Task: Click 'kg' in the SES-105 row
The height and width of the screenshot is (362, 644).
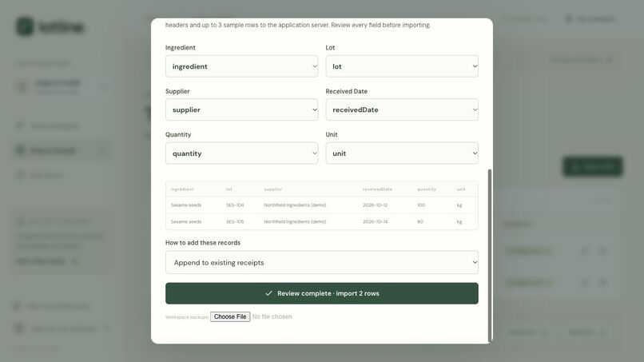Action: coord(459,222)
